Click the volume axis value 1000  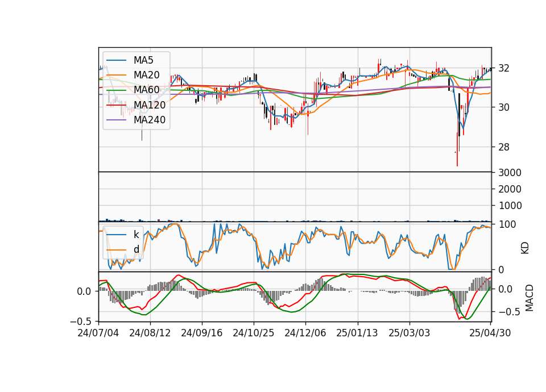point(510,206)
